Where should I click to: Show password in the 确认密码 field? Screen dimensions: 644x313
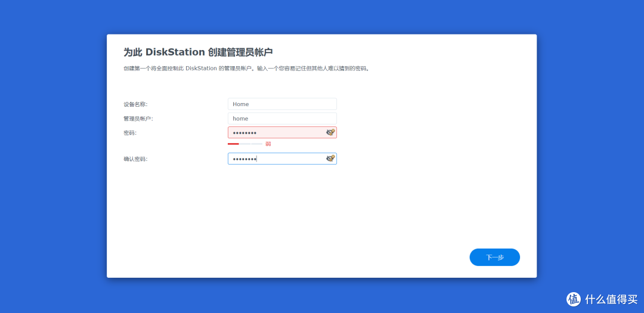pyautogui.click(x=330, y=159)
